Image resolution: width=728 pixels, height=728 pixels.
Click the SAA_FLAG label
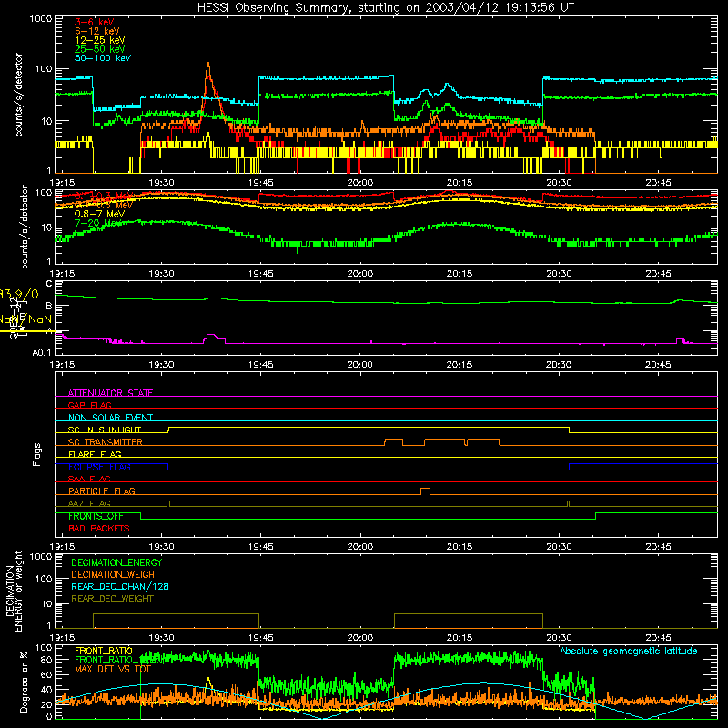tap(89, 479)
